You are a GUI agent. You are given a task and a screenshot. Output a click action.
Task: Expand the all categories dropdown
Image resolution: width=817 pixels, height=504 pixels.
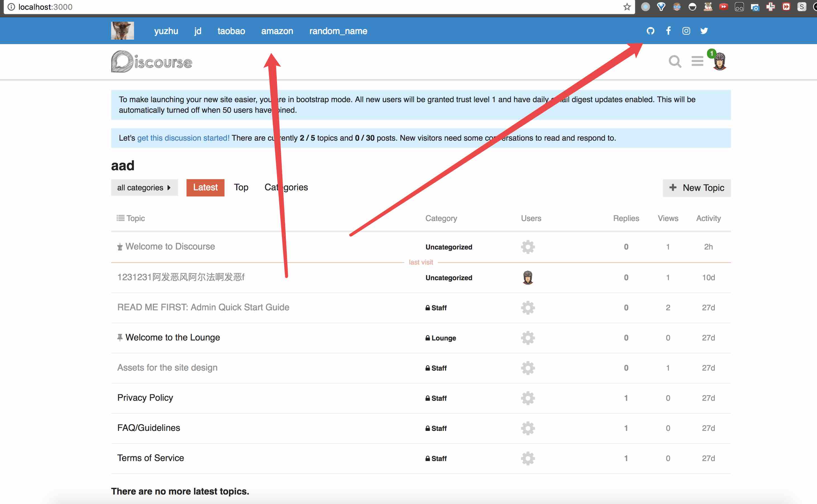(144, 188)
